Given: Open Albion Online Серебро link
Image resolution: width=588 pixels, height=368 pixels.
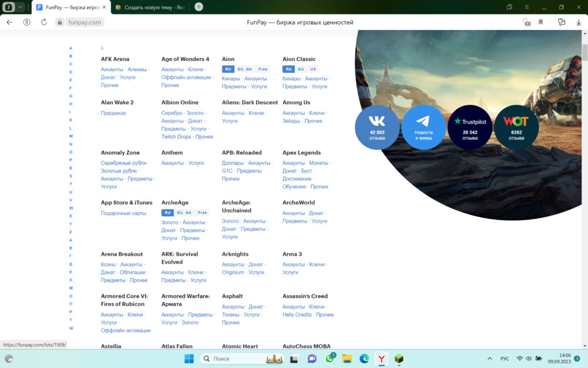Looking at the screenshot, I should click(x=172, y=112).
